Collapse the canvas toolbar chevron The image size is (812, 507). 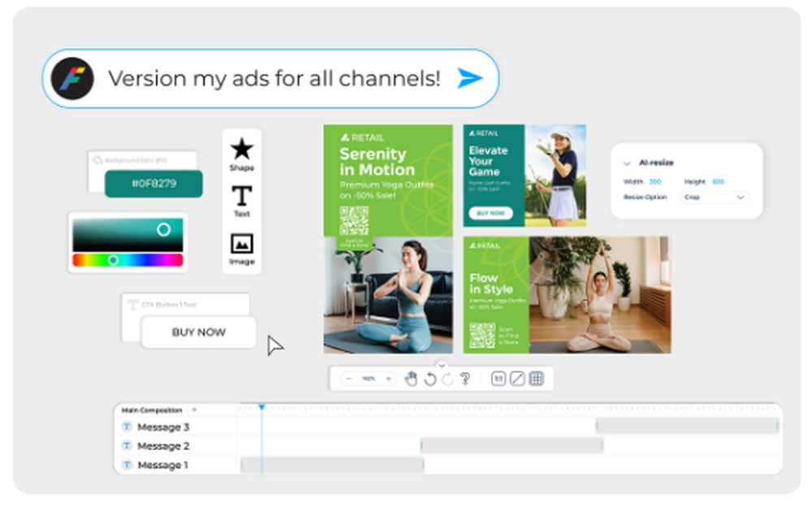[442, 365]
